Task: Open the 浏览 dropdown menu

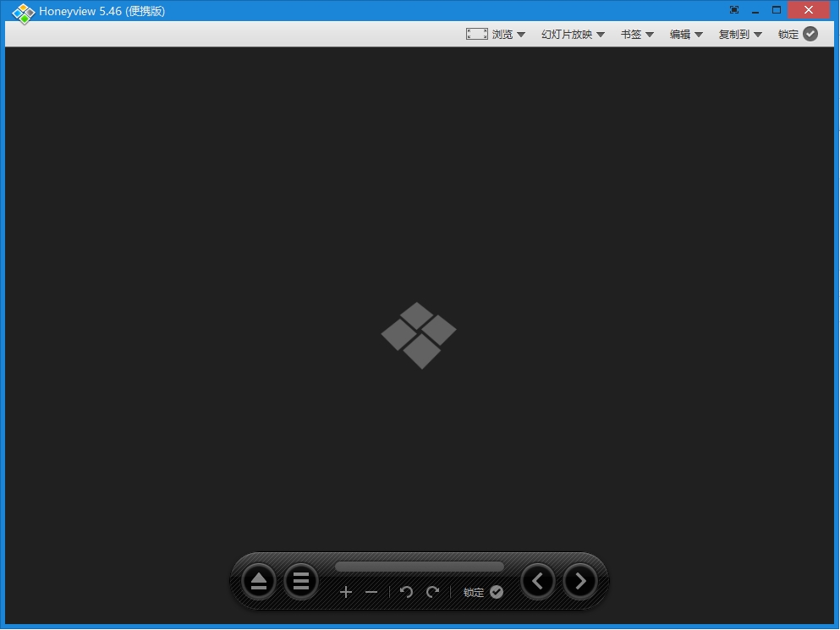Action: (508, 35)
